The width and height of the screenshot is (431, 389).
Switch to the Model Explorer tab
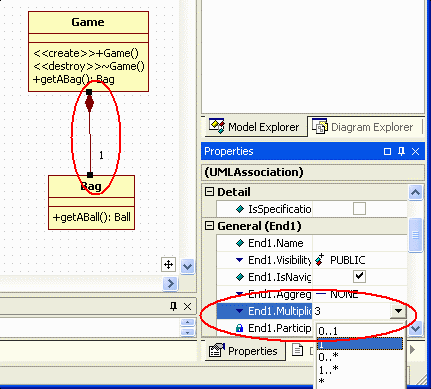(255, 127)
